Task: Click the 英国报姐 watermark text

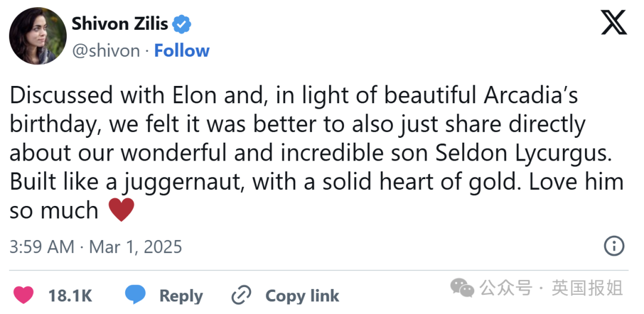Action: click(587, 288)
